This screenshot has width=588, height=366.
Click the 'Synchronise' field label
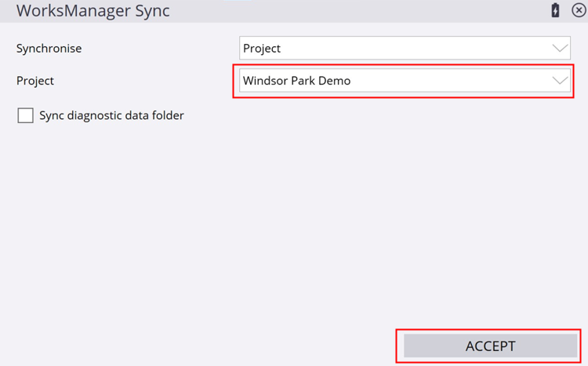(x=49, y=49)
